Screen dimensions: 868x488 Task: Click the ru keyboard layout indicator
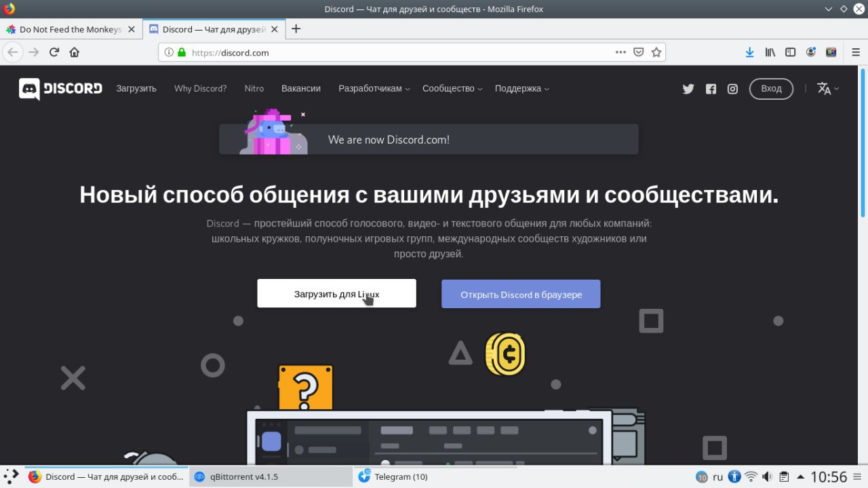coord(717,477)
